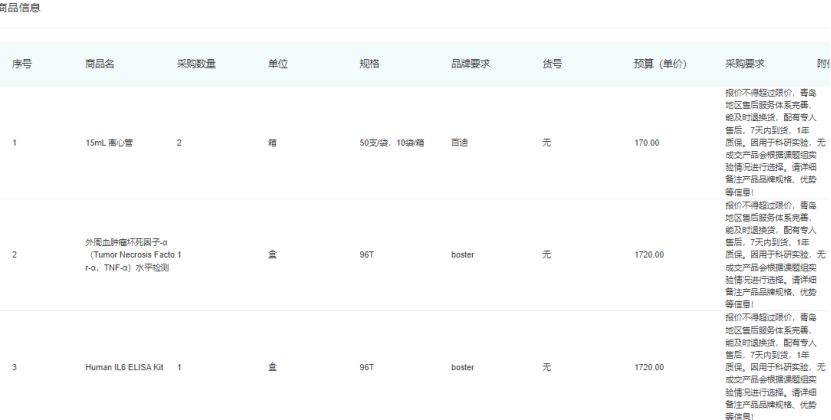The image size is (831, 420).
Task: Click the 商品名 column header
Action: 99,64
